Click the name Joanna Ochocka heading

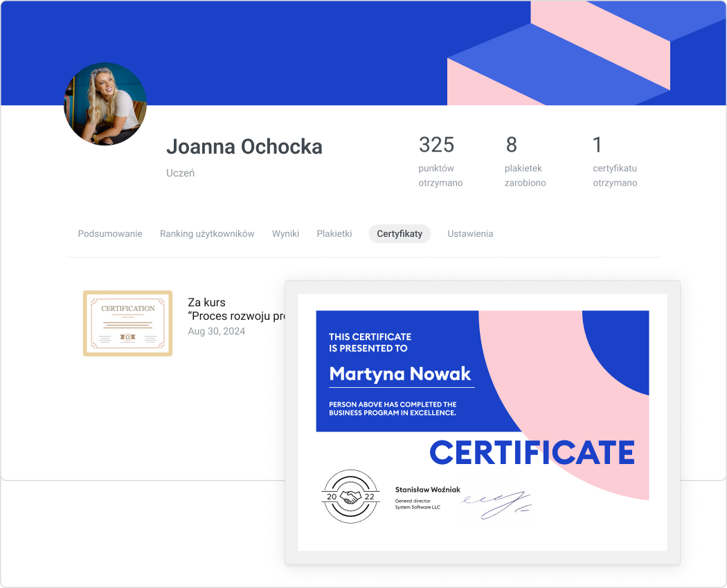[244, 147]
